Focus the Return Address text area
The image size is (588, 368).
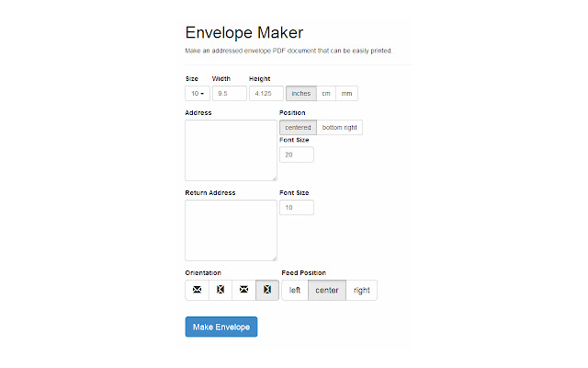coord(231,231)
